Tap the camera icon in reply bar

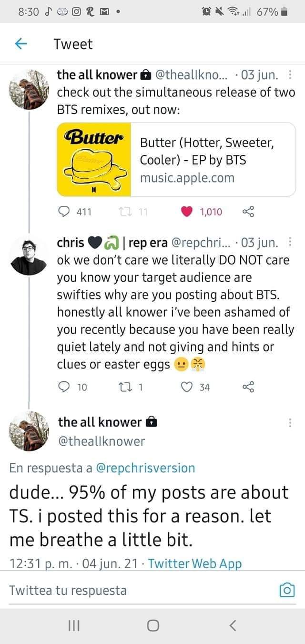(287, 591)
